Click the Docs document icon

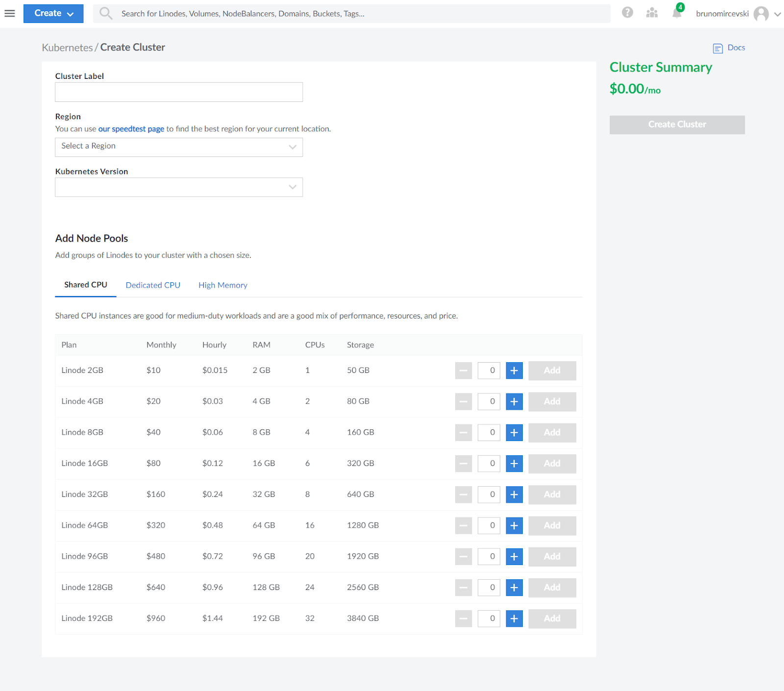tap(718, 48)
